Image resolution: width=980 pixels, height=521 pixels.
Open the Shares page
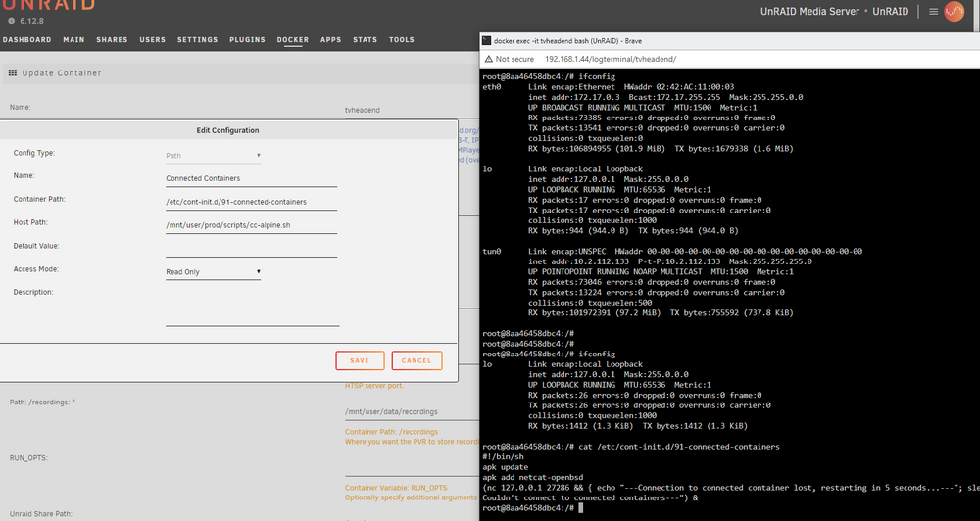112,39
